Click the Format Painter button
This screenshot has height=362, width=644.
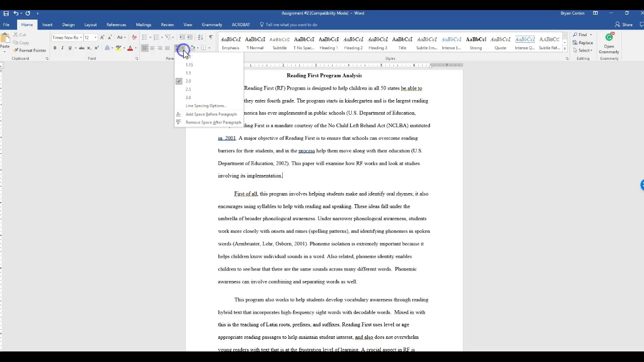(x=30, y=51)
